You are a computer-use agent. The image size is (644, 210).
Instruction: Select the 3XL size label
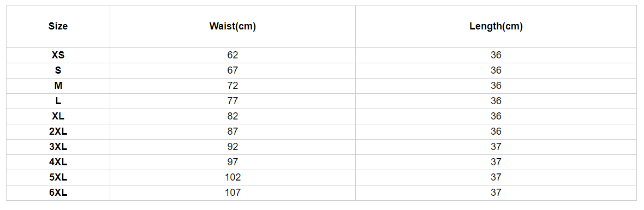pyautogui.click(x=58, y=147)
